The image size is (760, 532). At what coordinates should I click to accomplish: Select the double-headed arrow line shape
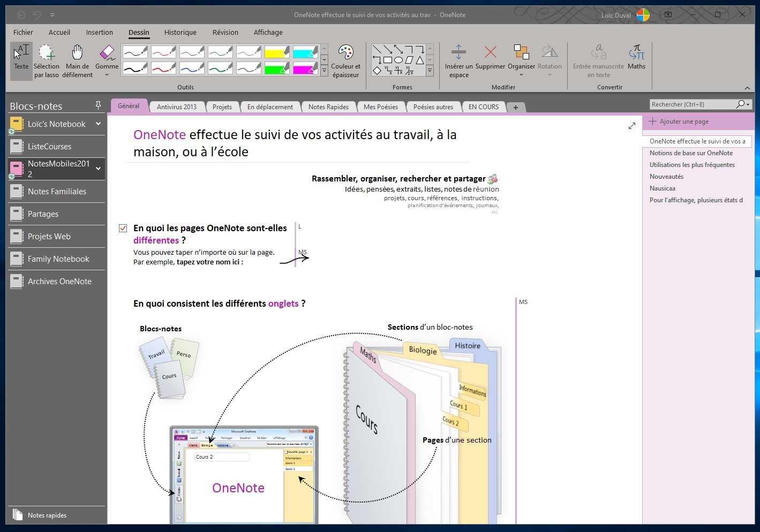click(x=398, y=49)
